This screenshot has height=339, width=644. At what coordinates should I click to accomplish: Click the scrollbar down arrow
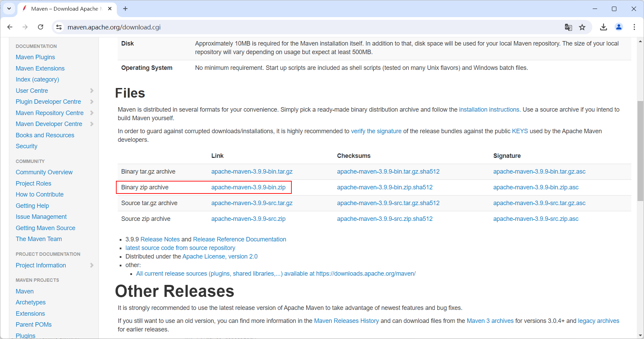[640, 335]
